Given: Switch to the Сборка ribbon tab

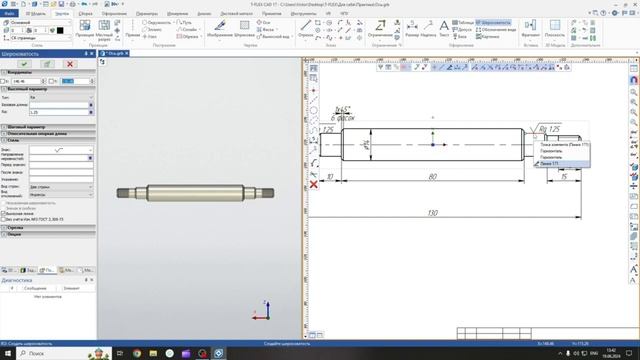Looking at the screenshot, I should (85, 13).
